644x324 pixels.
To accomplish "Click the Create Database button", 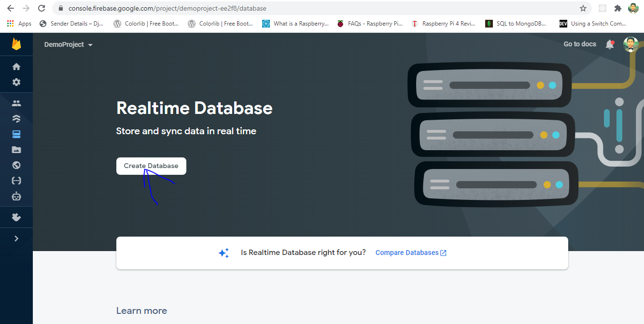I will 151,166.
